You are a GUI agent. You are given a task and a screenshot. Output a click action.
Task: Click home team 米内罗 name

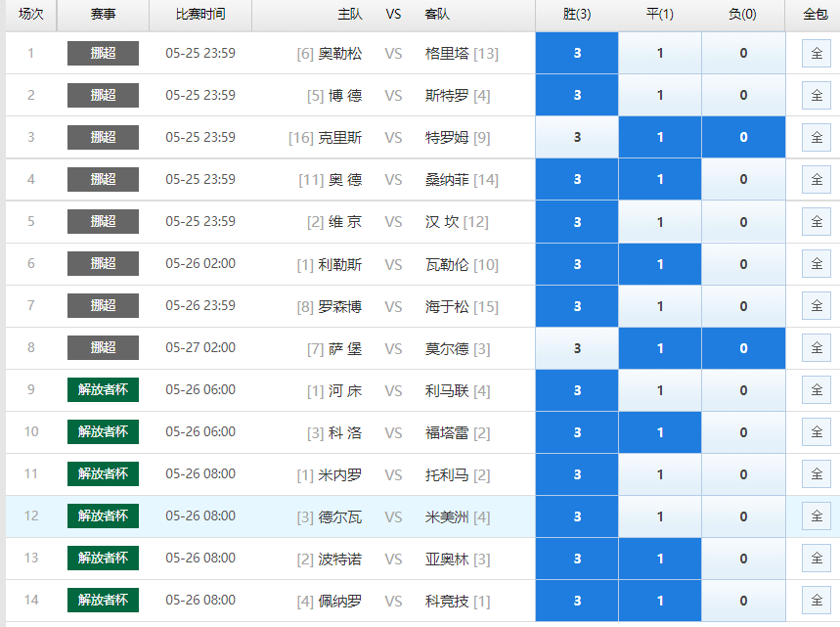click(340, 474)
